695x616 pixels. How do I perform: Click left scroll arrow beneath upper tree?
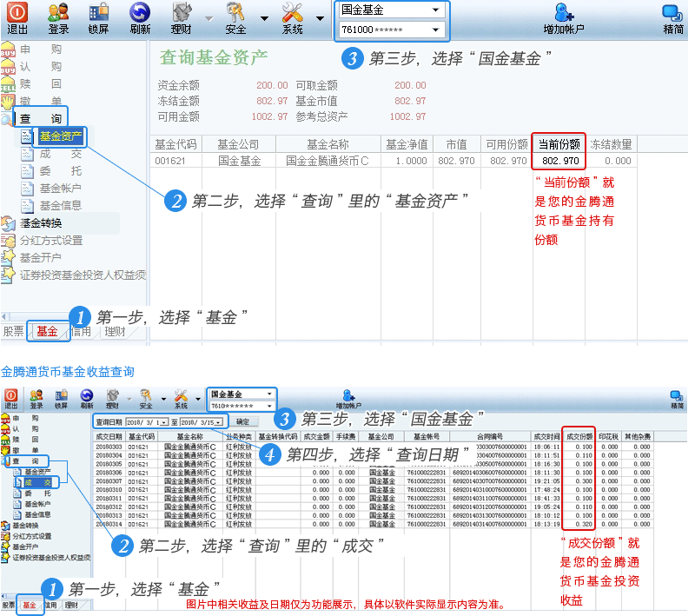pyautogui.click(x=4, y=316)
